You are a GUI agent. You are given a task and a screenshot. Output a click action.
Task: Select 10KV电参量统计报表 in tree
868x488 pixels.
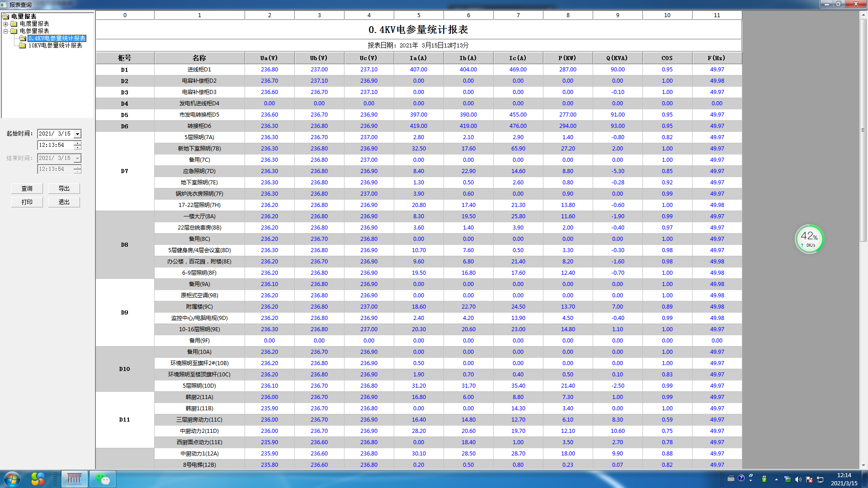click(55, 46)
